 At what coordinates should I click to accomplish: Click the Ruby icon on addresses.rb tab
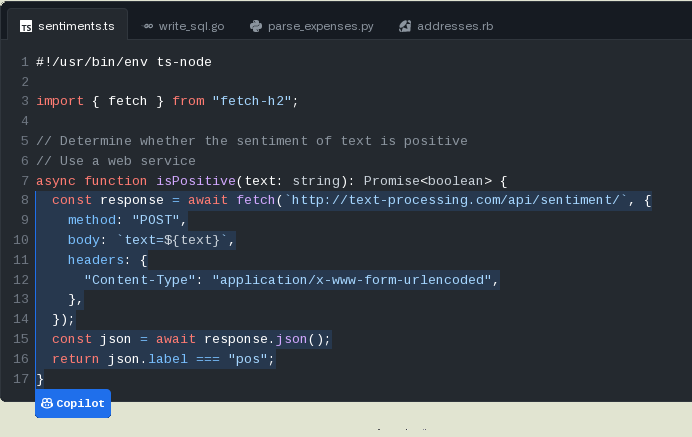[x=405, y=26]
